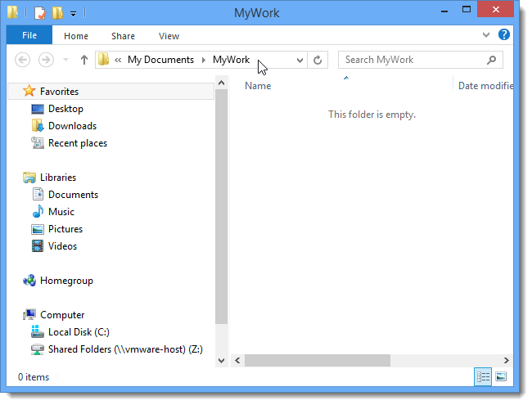The image size is (532, 405).
Task: Click the New Folder icon in title bar
Action: point(57,13)
